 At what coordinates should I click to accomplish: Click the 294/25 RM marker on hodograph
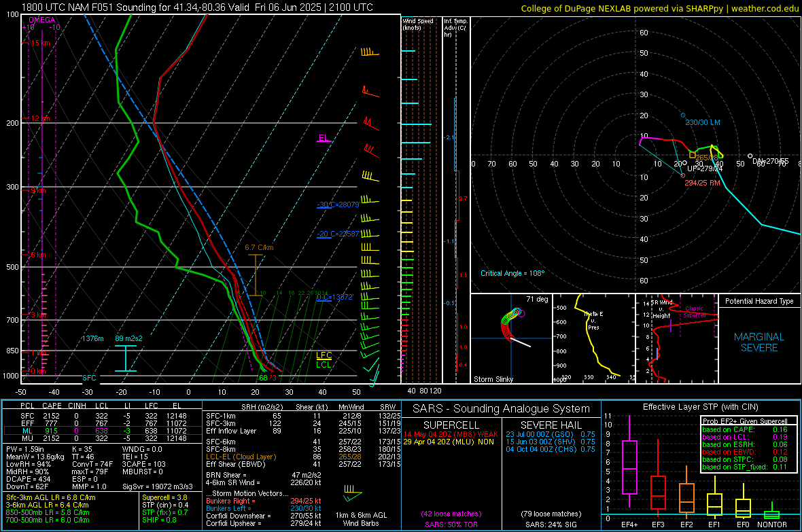pos(683,175)
